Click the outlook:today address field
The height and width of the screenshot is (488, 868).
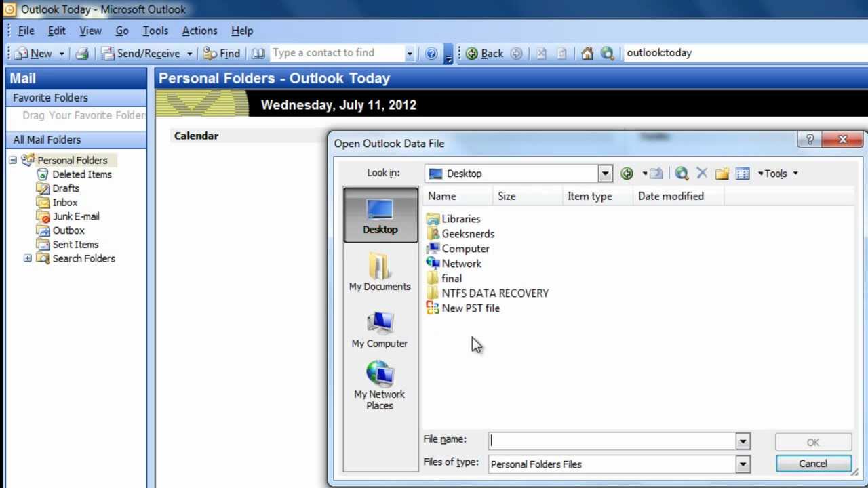[x=745, y=53]
